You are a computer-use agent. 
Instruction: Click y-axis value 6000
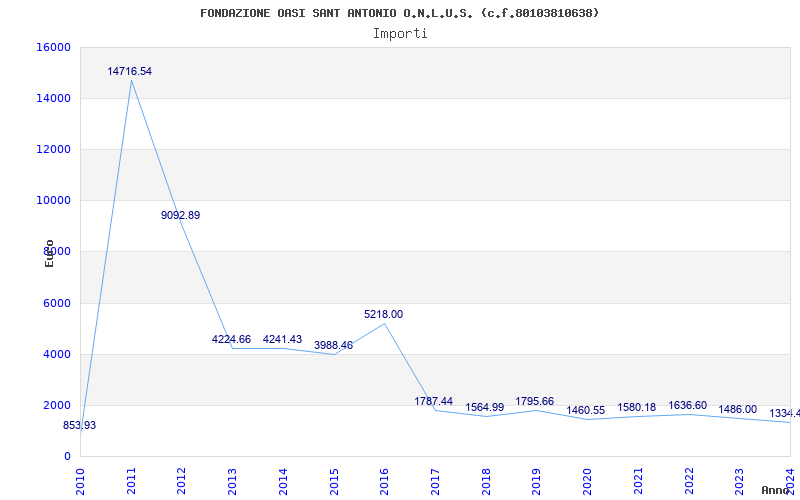click(56, 304)
